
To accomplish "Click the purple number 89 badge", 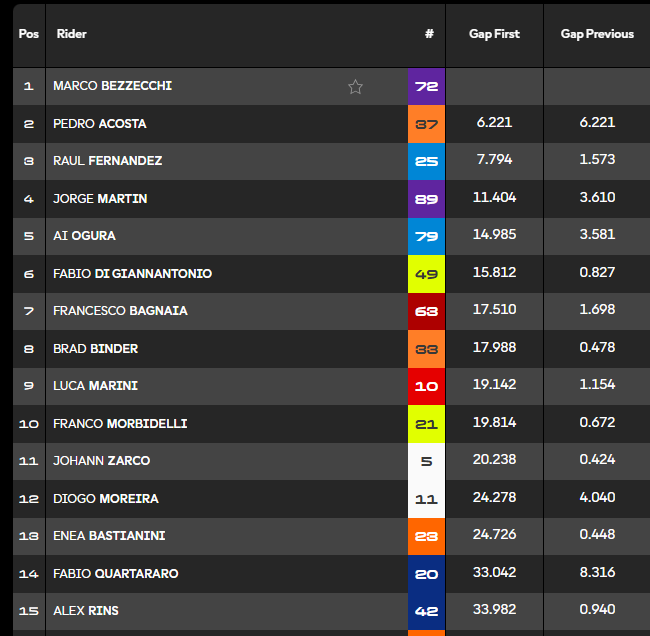I will pos(426,199).
